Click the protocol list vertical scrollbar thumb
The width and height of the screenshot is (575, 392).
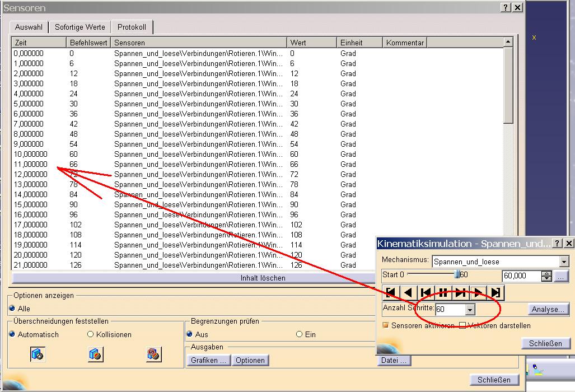(508, 86)
